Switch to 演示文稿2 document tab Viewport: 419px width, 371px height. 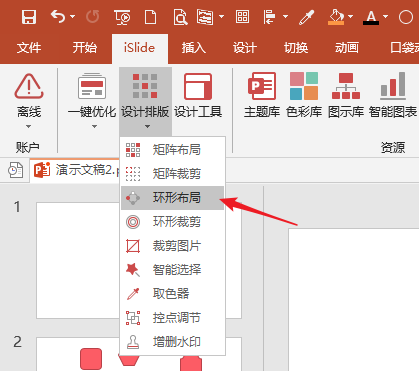[76, 170]
